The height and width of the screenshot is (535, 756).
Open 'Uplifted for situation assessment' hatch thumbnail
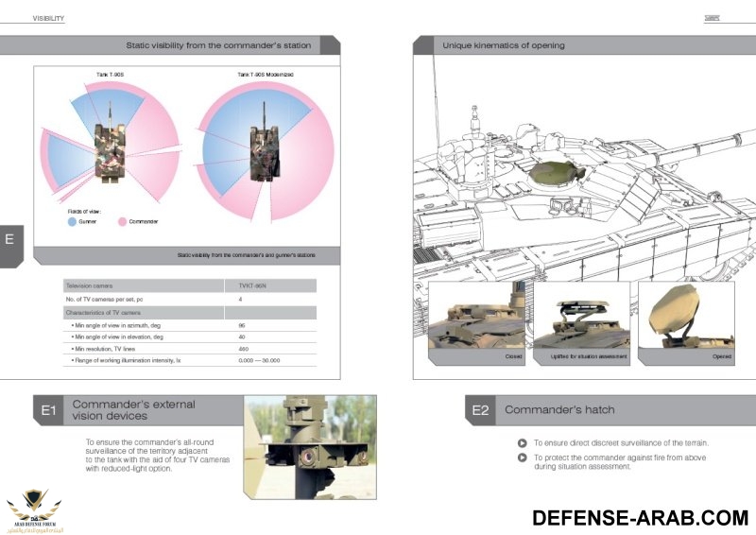pos(581,322)
